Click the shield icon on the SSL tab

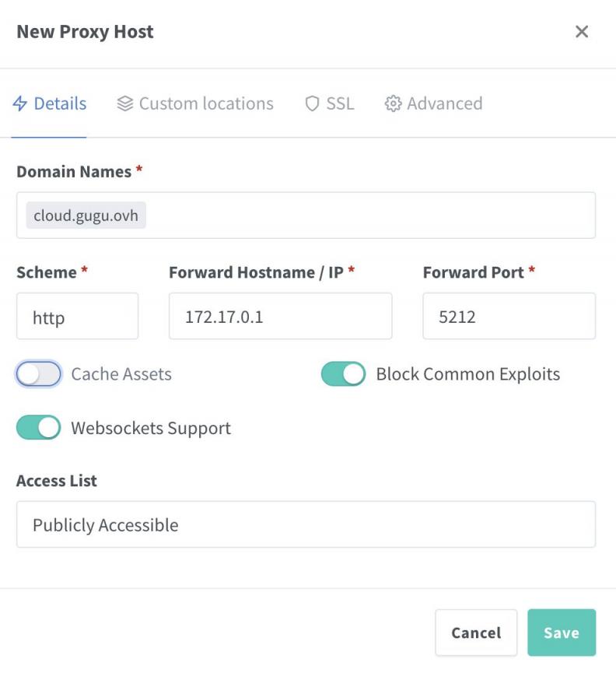312,103
